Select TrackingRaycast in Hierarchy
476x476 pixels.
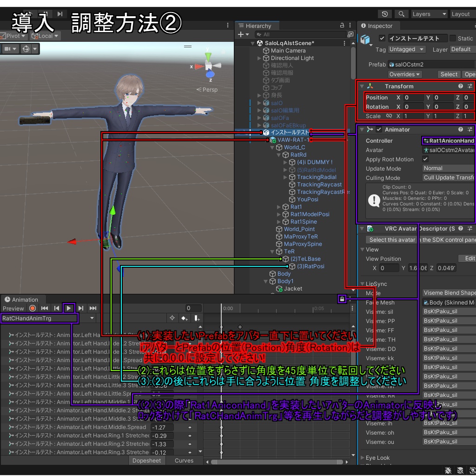(319, 185)
